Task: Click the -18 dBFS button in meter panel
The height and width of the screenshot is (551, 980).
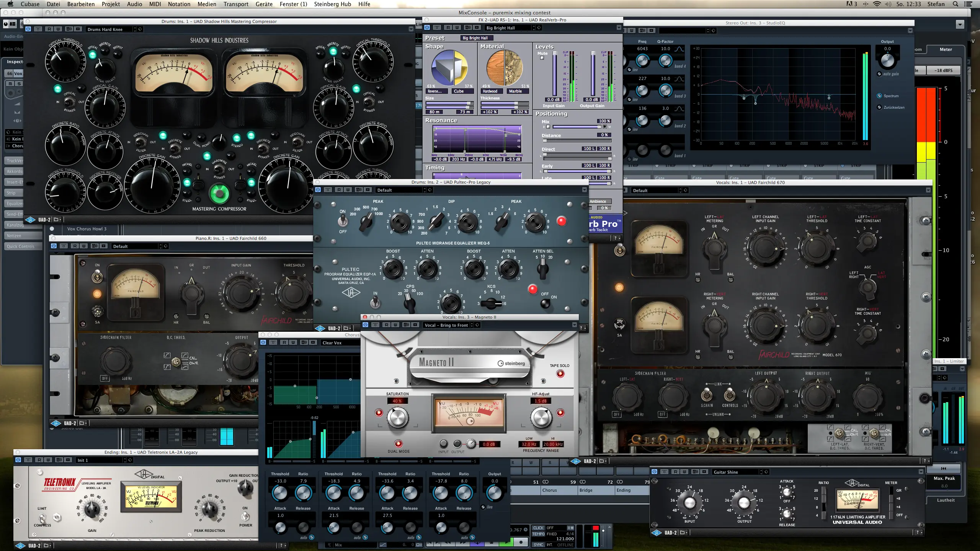Action: (943, 70)
